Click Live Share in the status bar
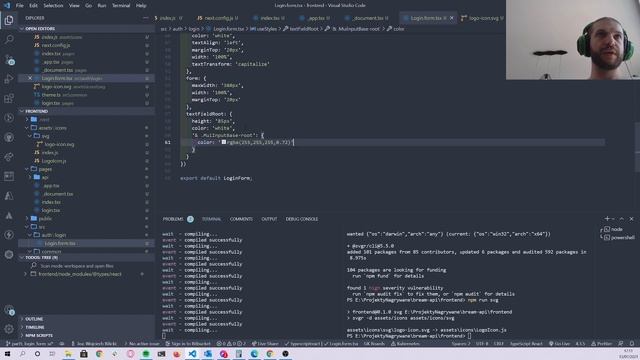The height and width of the screenshot is (360, 640). click(x=265, y=344)
